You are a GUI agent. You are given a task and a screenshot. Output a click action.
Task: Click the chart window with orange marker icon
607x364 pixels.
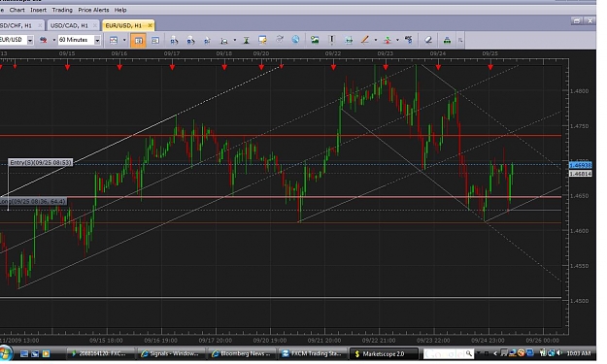(x=262, y=40)
